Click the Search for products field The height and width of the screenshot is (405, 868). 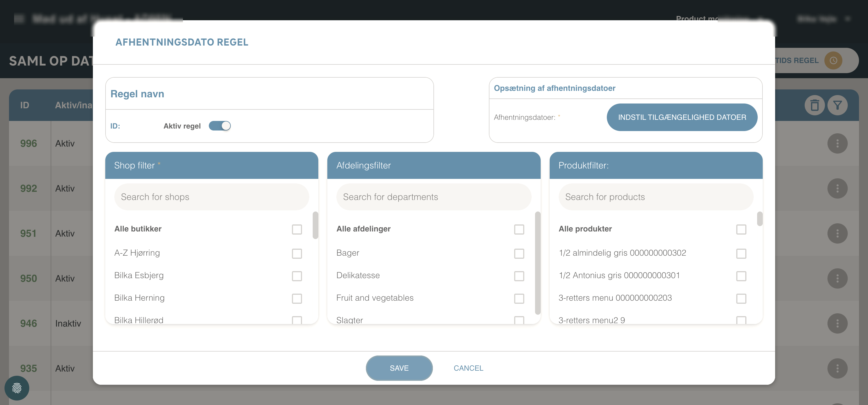click(x=656, y=197)
